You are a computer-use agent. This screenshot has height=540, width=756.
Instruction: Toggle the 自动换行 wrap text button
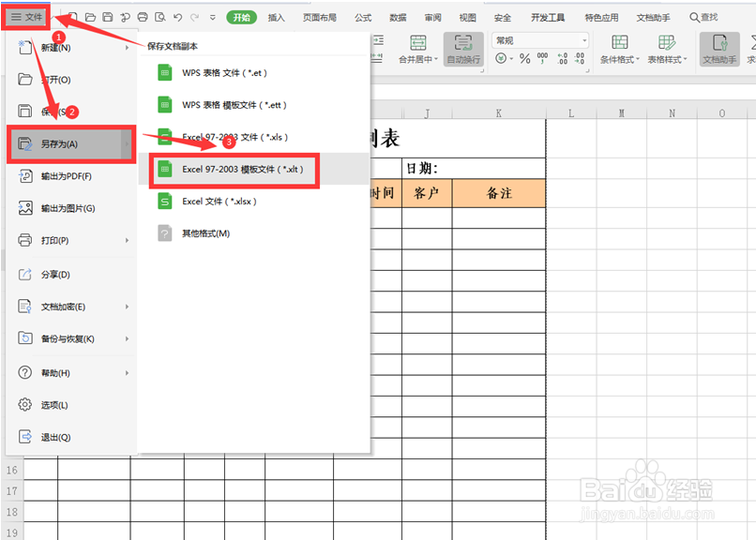coord(463,49)
